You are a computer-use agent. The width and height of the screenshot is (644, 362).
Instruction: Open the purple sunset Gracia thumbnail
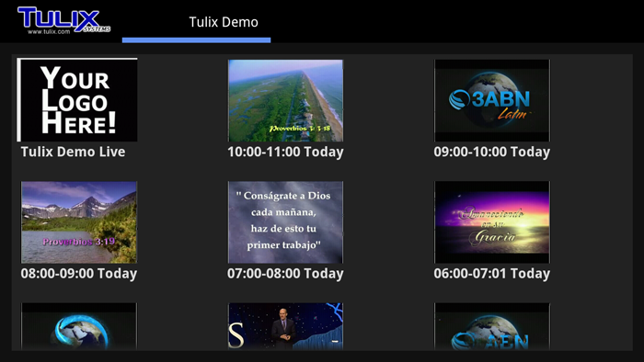(492, 222)
